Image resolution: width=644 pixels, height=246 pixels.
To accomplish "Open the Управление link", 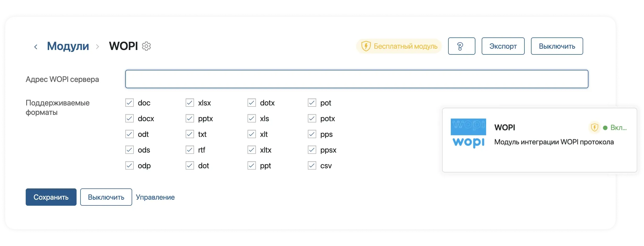I will pyautogui.click(x=155, y=197).
